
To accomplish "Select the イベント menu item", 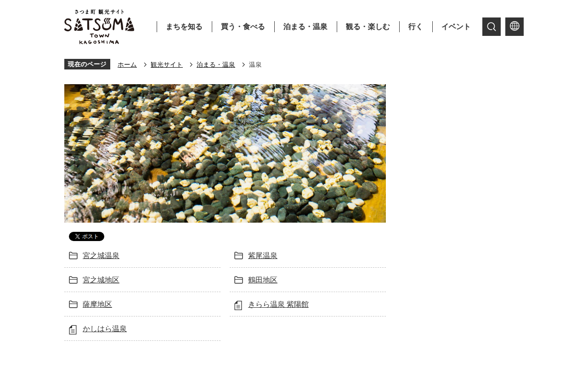I will click(456, 27).
